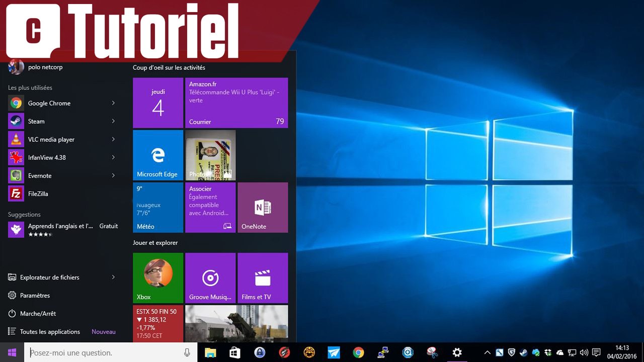This screenshot has height=362, width=644.
Task: Click the Steam icon in the system tray
Action: click(524, 352)
